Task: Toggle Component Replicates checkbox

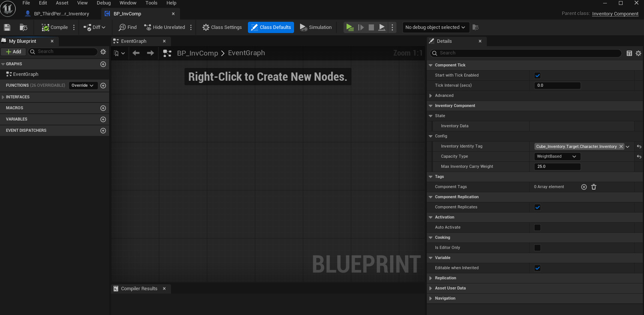Action: click(x=537, y=207)
